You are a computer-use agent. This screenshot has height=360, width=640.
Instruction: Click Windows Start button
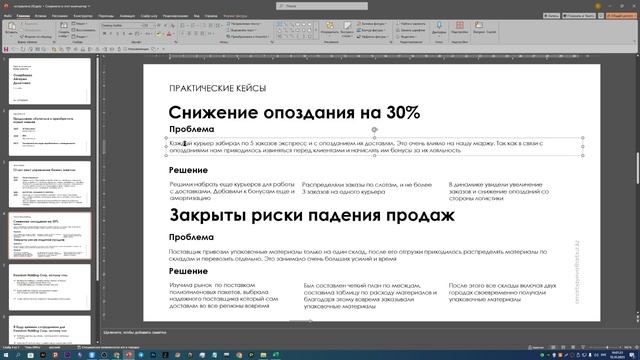click(6, 355)
